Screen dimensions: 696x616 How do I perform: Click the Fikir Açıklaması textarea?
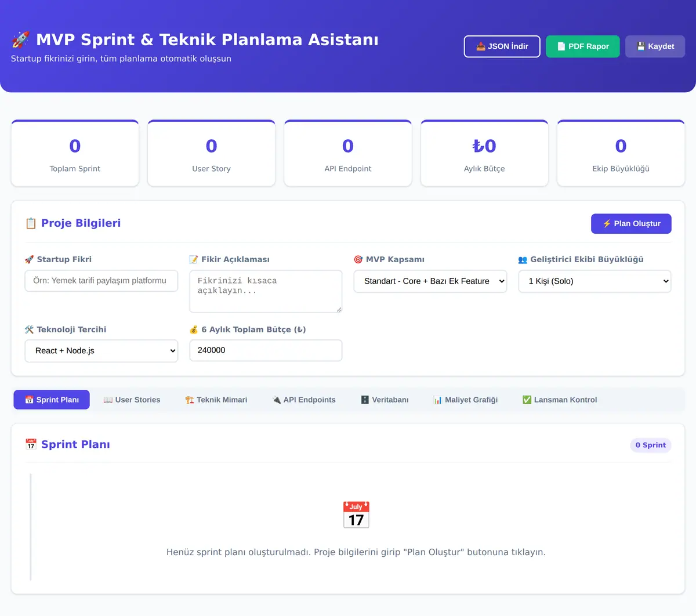[266, 291]
